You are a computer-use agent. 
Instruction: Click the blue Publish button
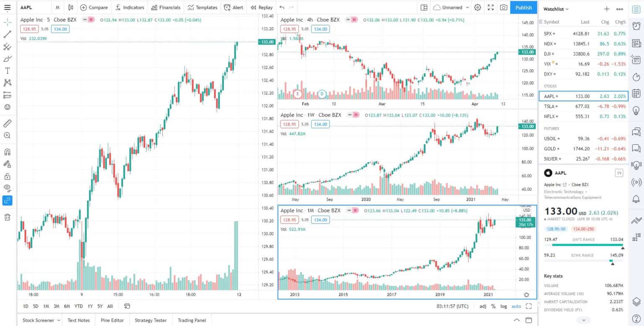(x=523, y=7)
